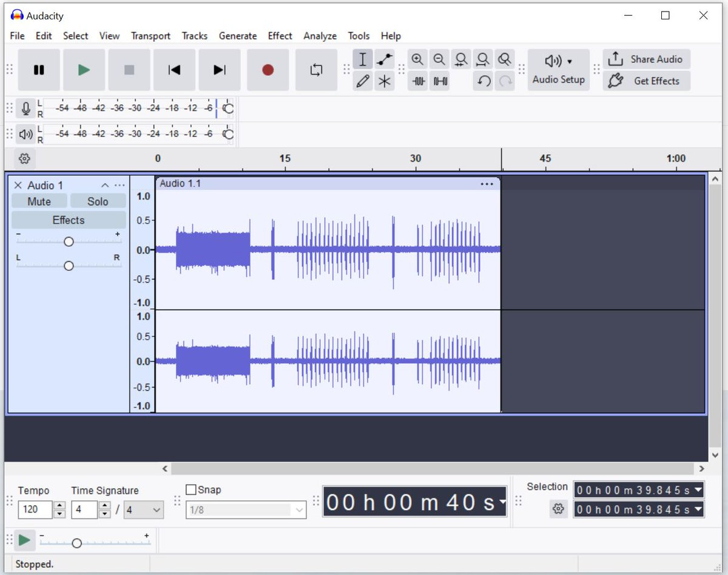Click the Share Audio button

(647, 59)
